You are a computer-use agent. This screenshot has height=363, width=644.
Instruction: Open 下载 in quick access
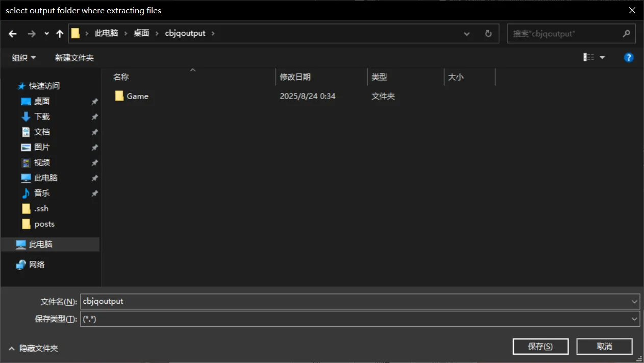[x=42, y=116]
